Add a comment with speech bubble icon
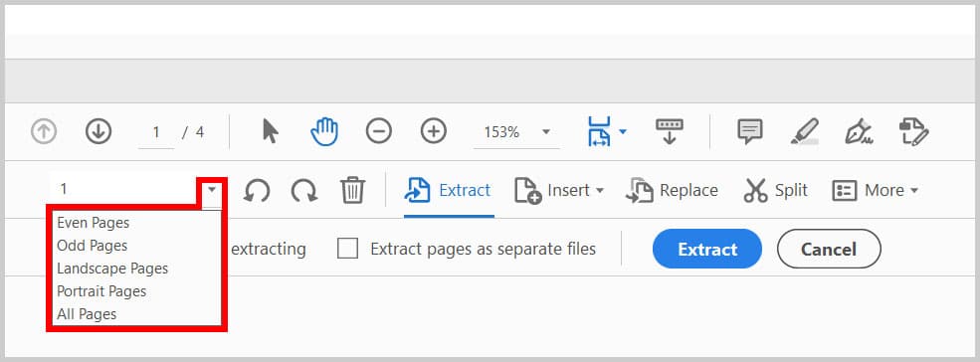The image size is (980, 362). 750,132
